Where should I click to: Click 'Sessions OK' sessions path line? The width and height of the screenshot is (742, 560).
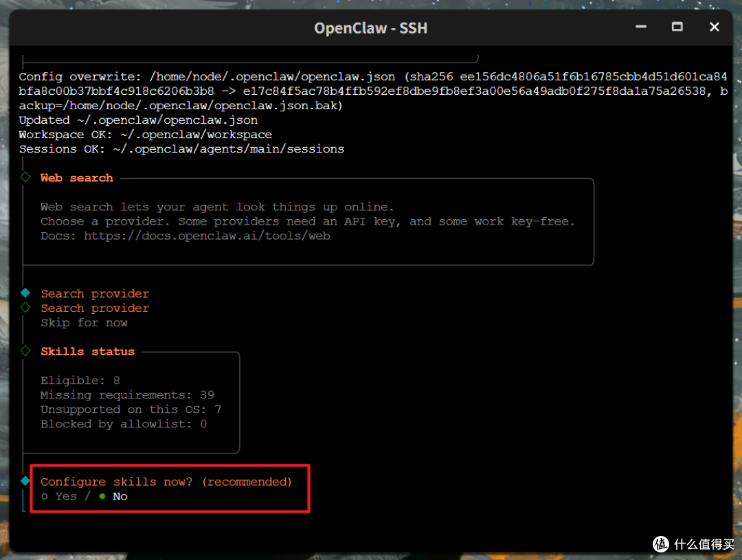click(181, 149)
